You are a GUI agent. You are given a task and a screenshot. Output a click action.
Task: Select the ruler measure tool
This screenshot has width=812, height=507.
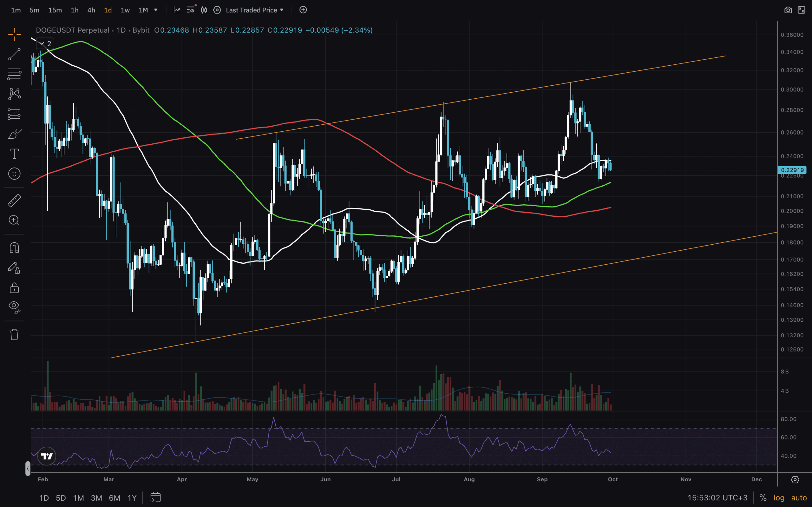click(x=14, y=201)
